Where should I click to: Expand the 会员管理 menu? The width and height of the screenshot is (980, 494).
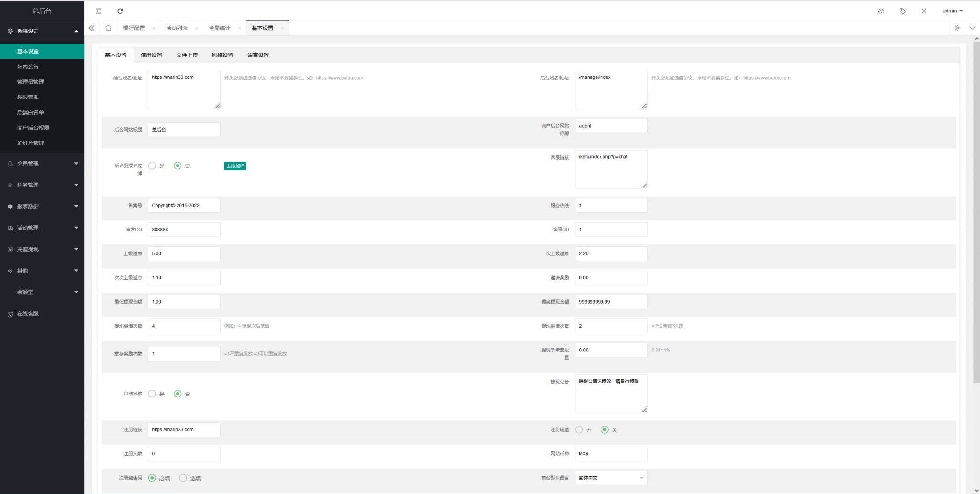tap(76, 164)
